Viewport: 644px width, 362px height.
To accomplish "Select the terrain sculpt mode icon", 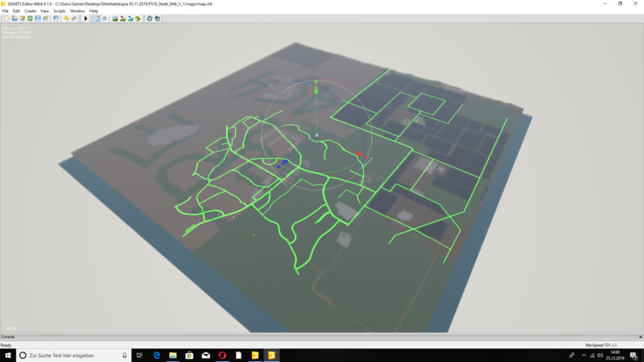I will pyautogui.click(x=114, y=18).
